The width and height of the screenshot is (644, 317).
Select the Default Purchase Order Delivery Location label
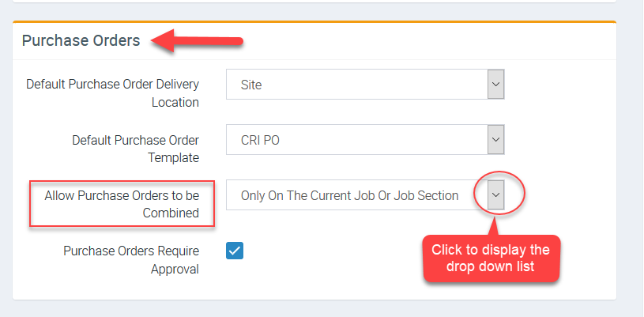click(112, 92)
